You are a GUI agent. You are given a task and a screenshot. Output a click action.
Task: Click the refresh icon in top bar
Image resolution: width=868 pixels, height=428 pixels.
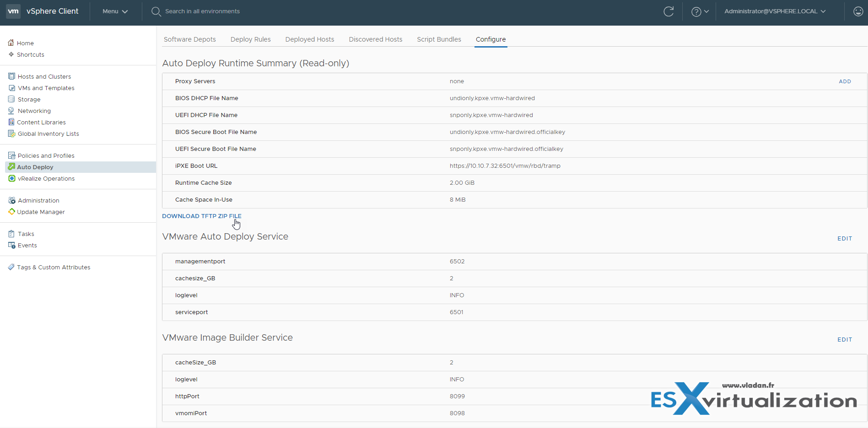tap(669, 11)
